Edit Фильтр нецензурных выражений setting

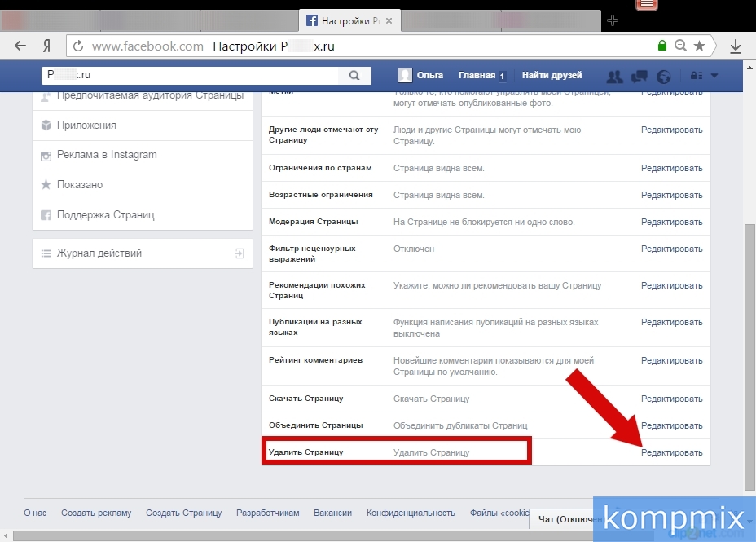click(671, 249)
